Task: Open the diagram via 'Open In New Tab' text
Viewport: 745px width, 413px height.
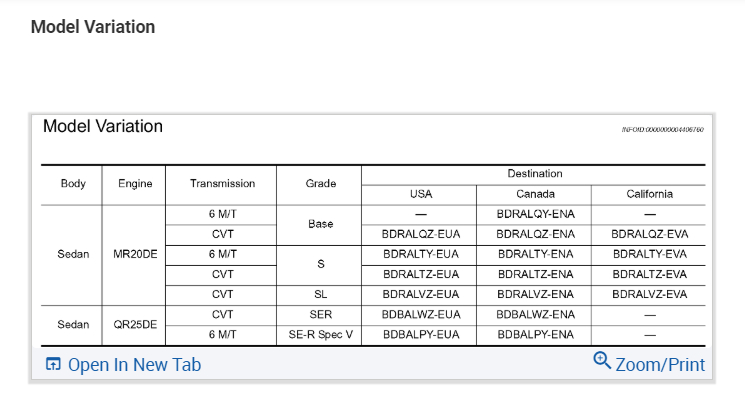Action: [x=134, y=365]
